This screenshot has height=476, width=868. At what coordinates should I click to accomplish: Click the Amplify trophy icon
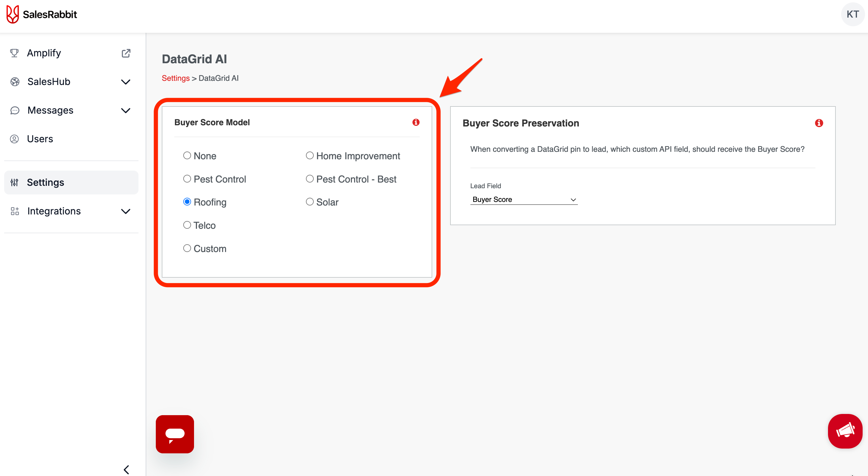14,53
